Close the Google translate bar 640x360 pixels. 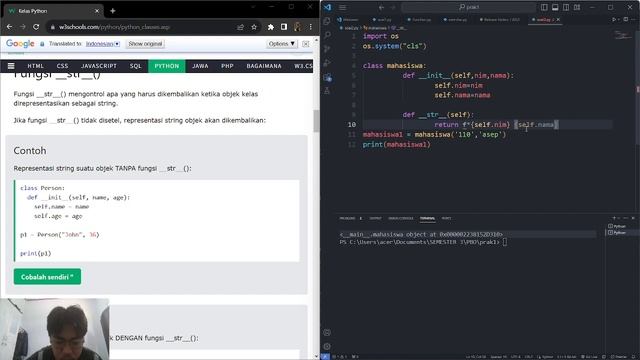[306, 44]
